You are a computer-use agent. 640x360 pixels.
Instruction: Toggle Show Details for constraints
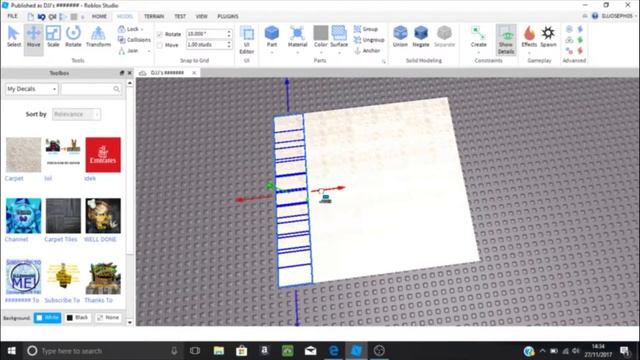tap(506, 40)
